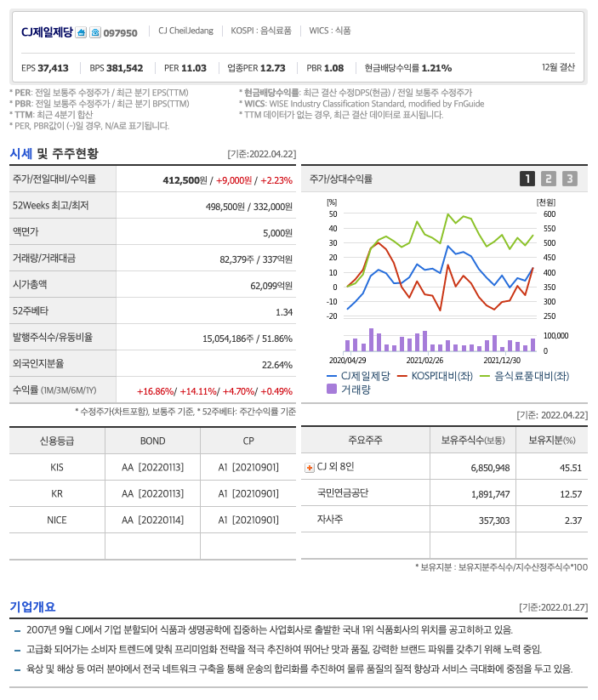
Task: Select the 1.34 beta value
Action: [x=284, y=312]
